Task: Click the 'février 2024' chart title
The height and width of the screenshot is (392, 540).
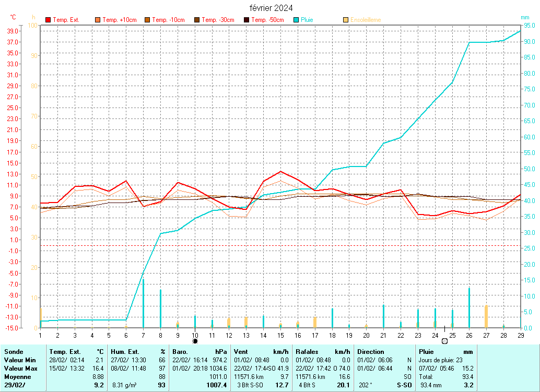Action: click(x=270, y=8)
